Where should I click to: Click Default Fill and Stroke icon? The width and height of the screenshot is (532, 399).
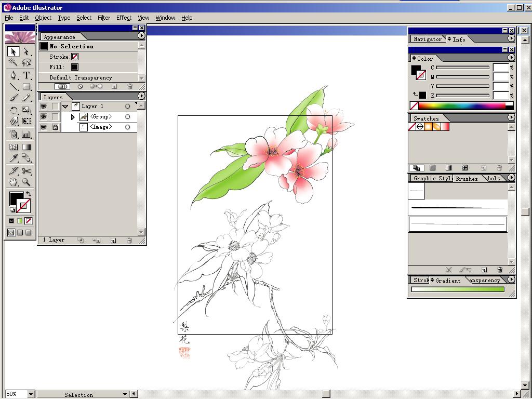tap(12, 210)
